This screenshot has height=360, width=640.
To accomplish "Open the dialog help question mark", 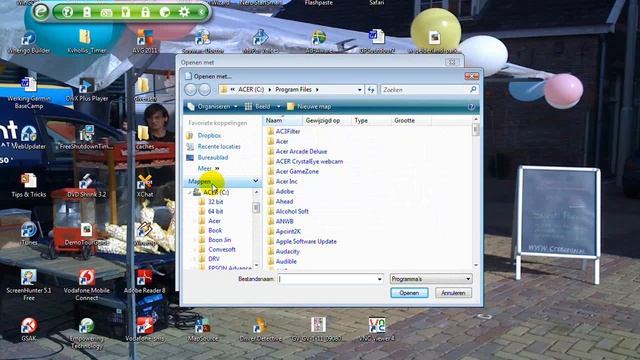I will tap(471, 107).
